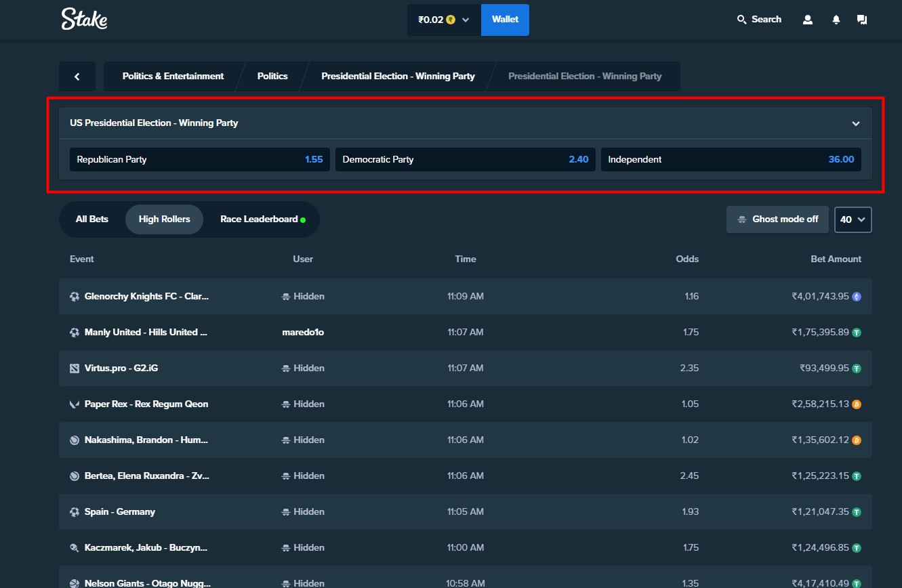Bet on Independent at 36.00
The image size is (902, 588).
pyautogui.click(x=731, y=159)
